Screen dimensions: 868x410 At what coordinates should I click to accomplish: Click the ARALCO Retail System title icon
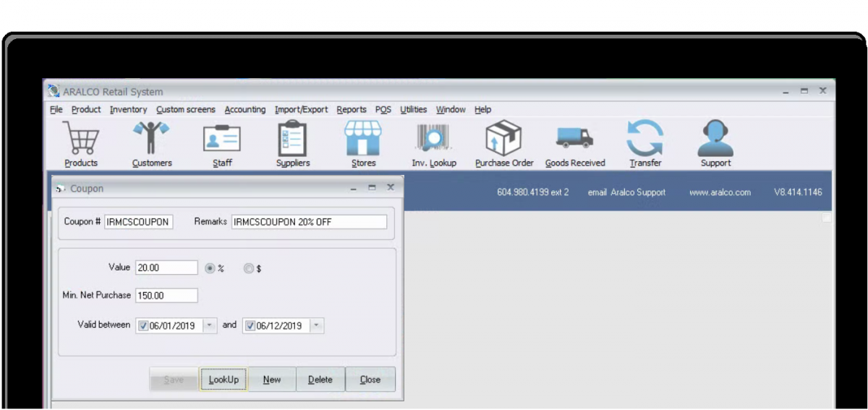54,91
